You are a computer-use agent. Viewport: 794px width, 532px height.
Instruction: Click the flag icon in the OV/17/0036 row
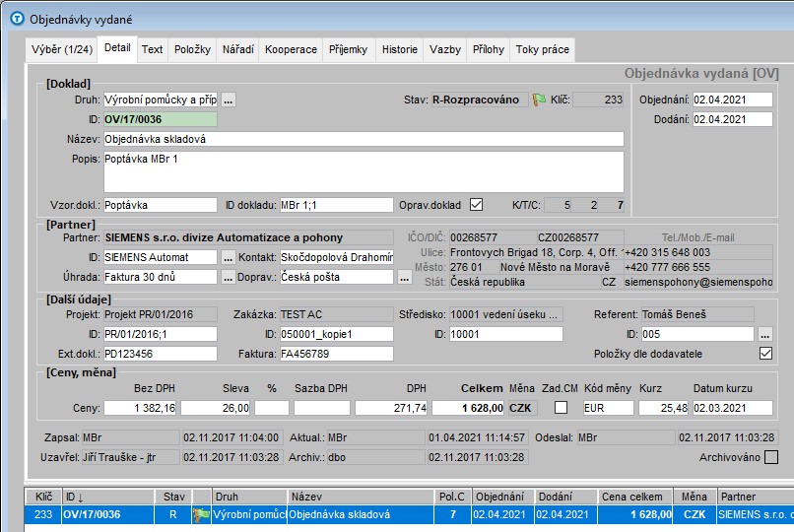201,515
